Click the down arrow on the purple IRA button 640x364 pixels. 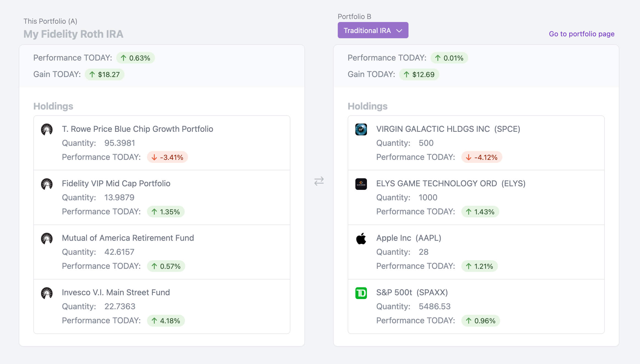tap(400, 31)
